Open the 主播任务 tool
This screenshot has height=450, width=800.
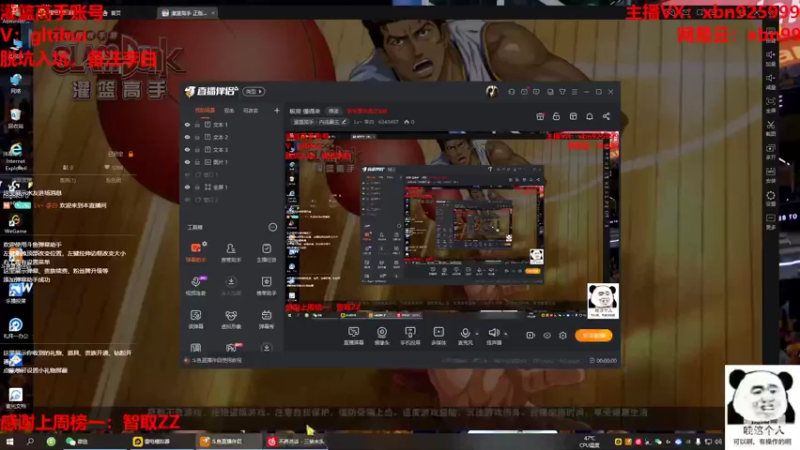click(266, 253)
